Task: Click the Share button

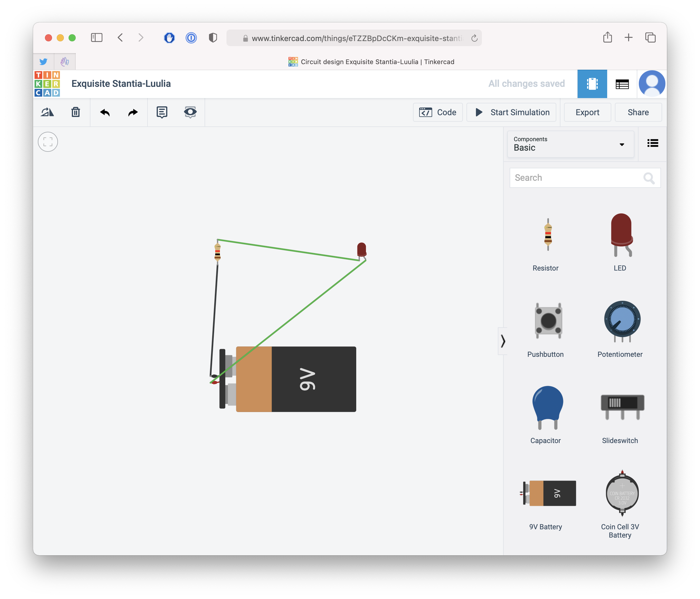Action: tap(638, 112)
